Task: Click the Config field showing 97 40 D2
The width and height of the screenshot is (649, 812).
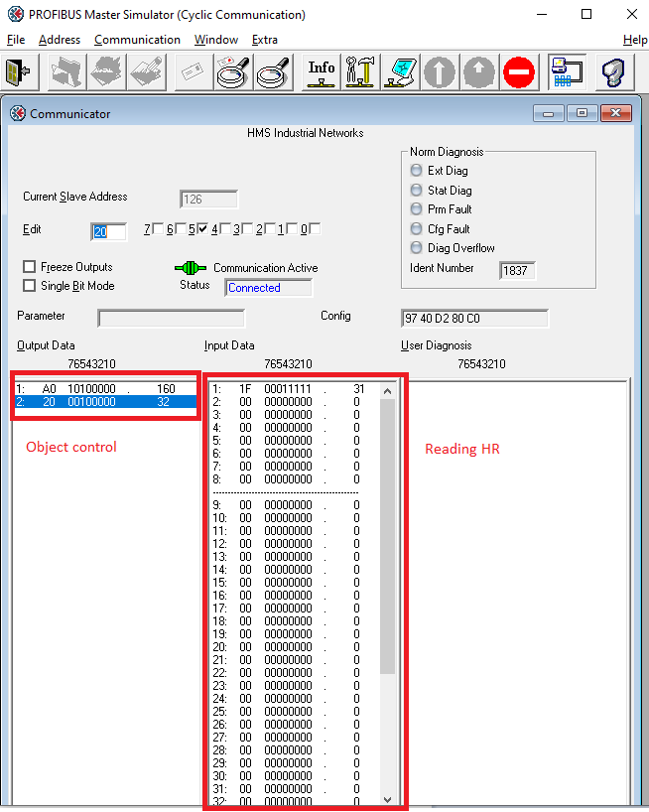Action: coord(474,318)
